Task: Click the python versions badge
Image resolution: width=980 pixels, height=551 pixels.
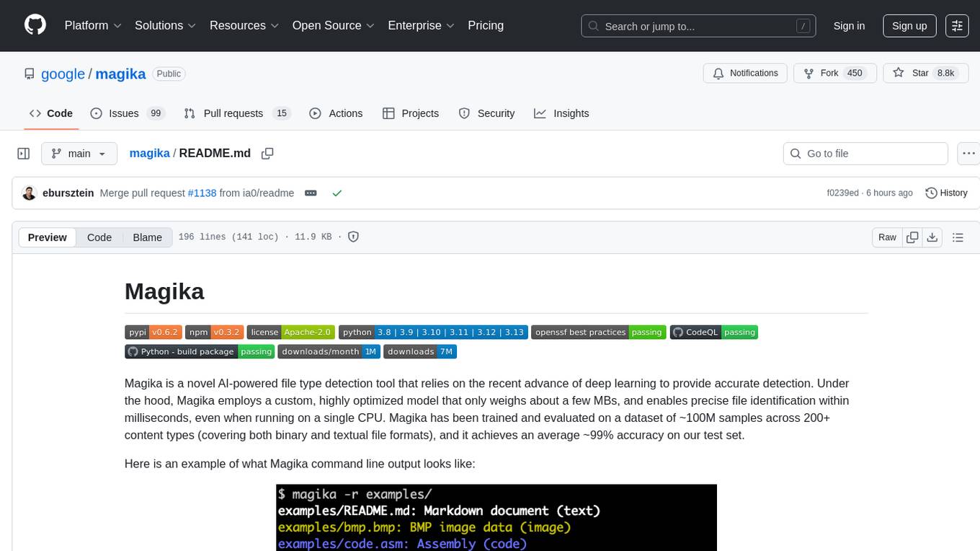Action: pos(433,332)
